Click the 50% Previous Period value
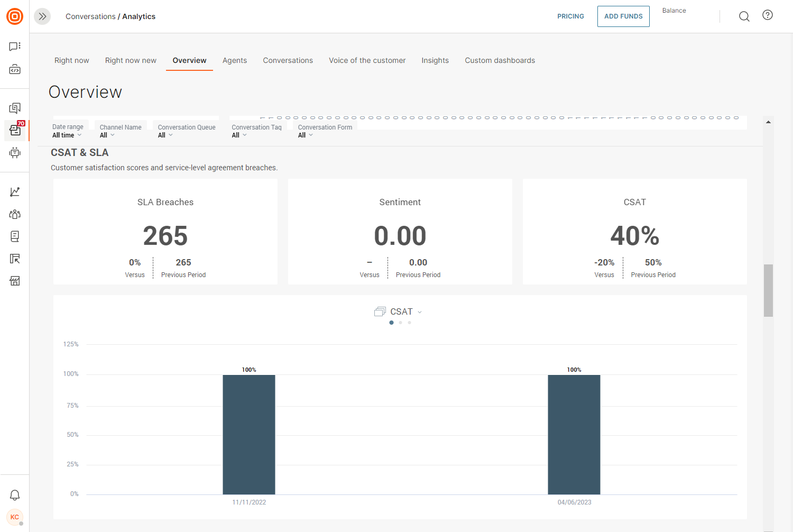The width and height of the screenshot is (793, 532). [x=653, y=262]
